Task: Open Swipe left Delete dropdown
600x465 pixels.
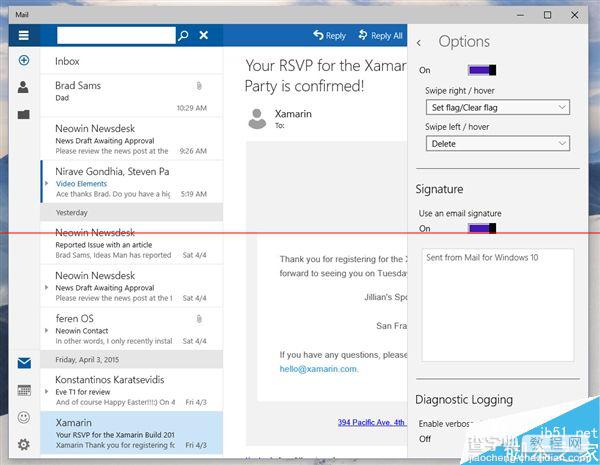Action: click(497, 144)
